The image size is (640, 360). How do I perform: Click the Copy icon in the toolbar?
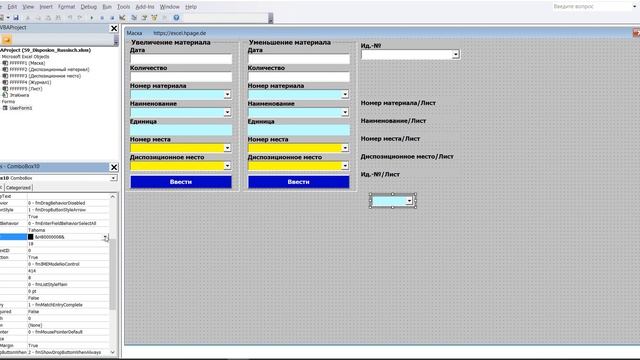(38, 18)
